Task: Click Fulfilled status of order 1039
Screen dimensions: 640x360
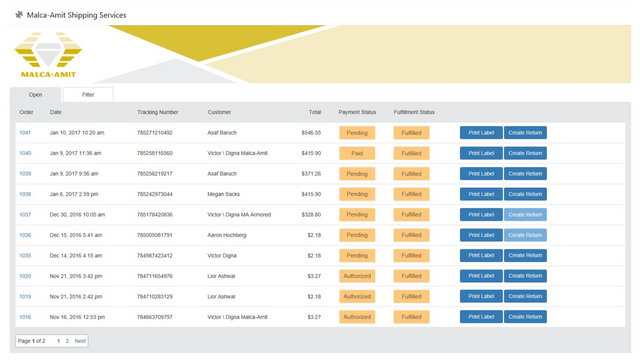Action: (x=411, y=173)
